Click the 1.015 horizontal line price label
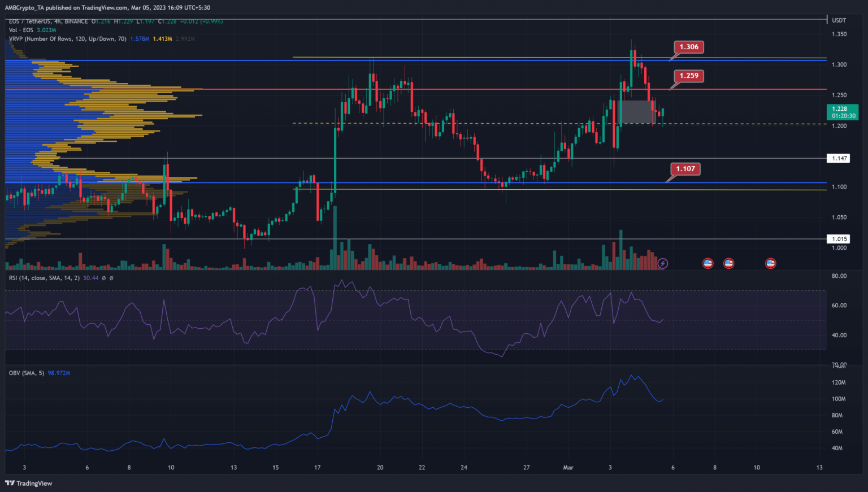Screen dimensions: 868x492 [839, 239]
